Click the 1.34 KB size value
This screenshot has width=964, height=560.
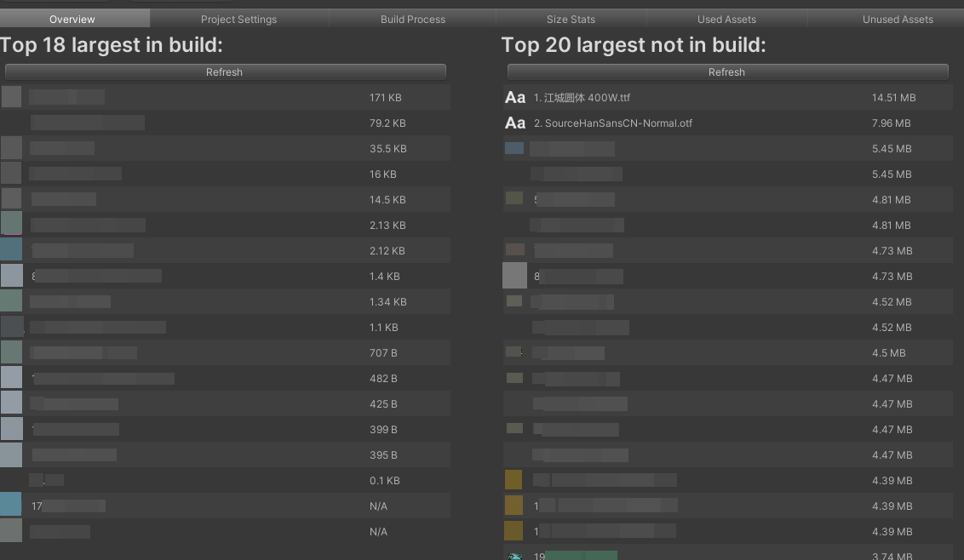point(388,302)
